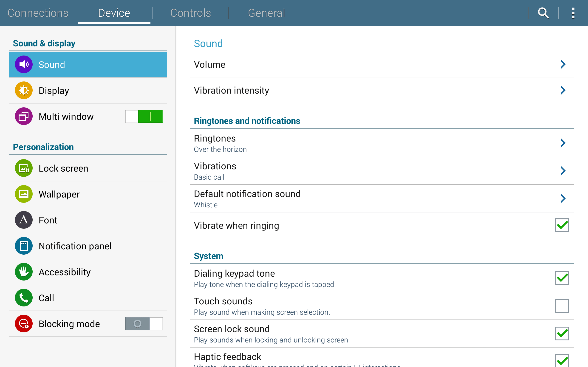588x367 pixels.
Task: Click the Wallpaper icon
Action: tap(24, 194)
